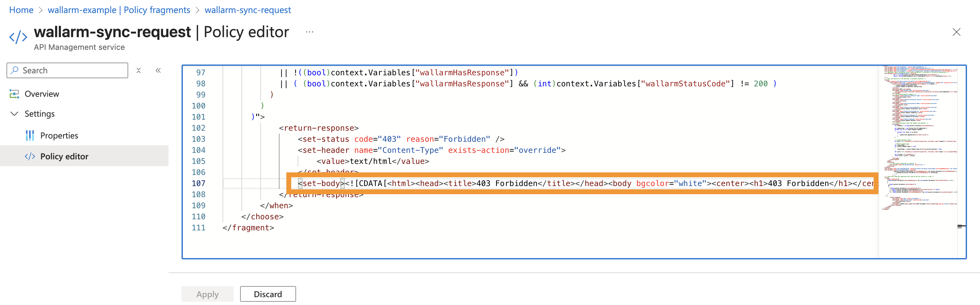This screenshot has height=305, width=980.
Task: Navigate to Home via breadcrumb
Action: pyautogui.click(x=21, y=9)
